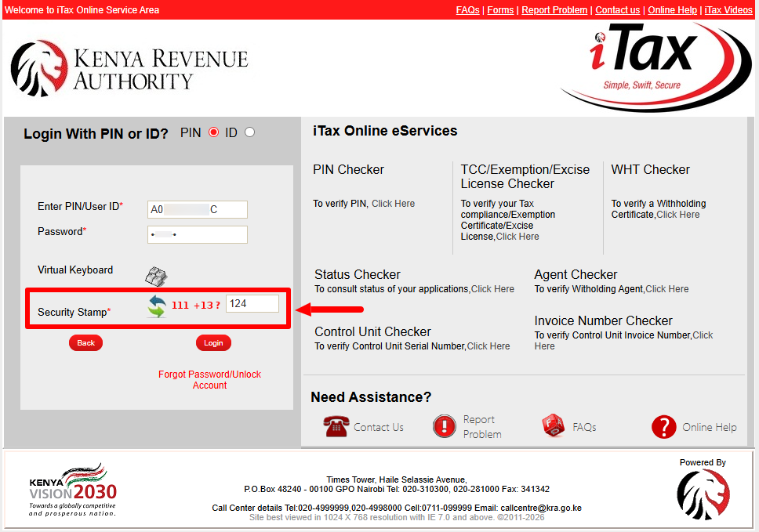Click Here to verify Withholding Agent
Screen dimensions: 759x532
[x=667, y=289]
